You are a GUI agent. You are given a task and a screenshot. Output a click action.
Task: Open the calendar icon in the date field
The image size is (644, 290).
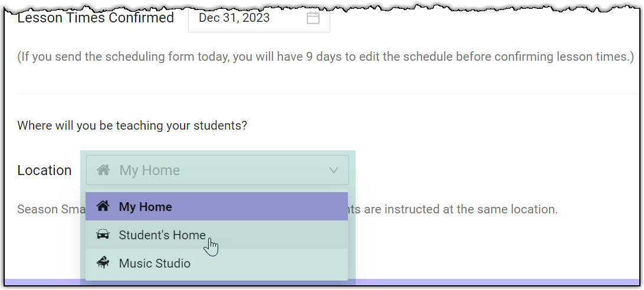pos(313,18)
